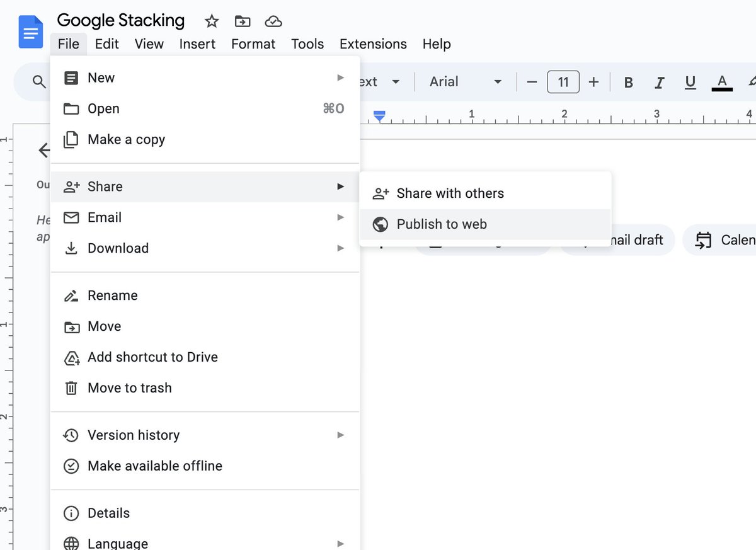Viewport: 756px width, 550px height.
Task: Click the Details info icon
Action: 72,513
